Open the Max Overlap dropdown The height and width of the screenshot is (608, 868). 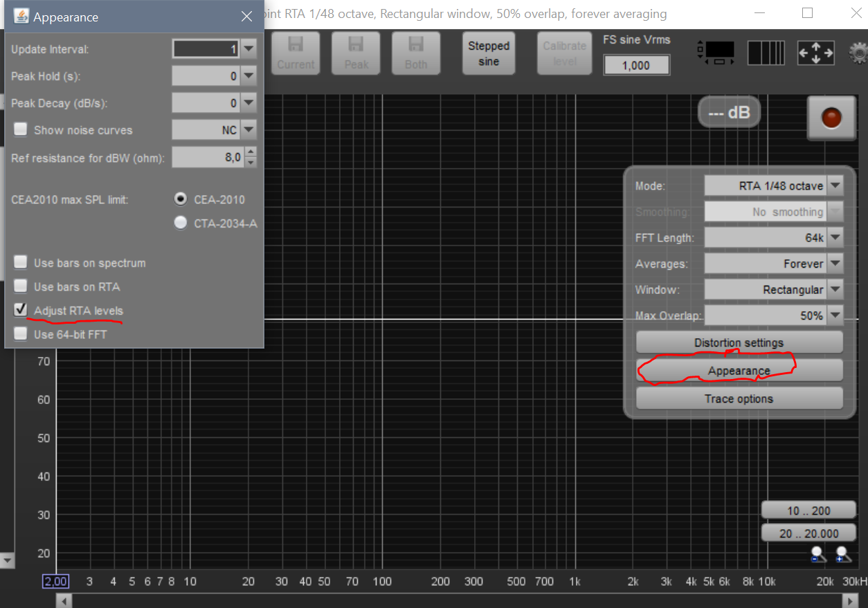835,315
